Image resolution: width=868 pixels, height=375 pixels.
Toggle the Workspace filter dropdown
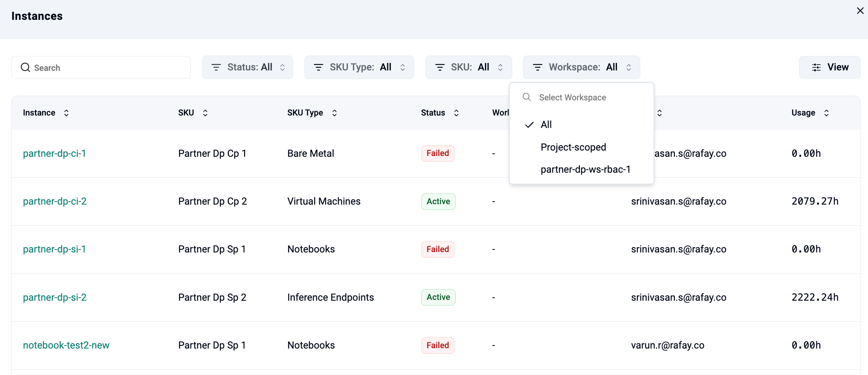pos(582,67)
